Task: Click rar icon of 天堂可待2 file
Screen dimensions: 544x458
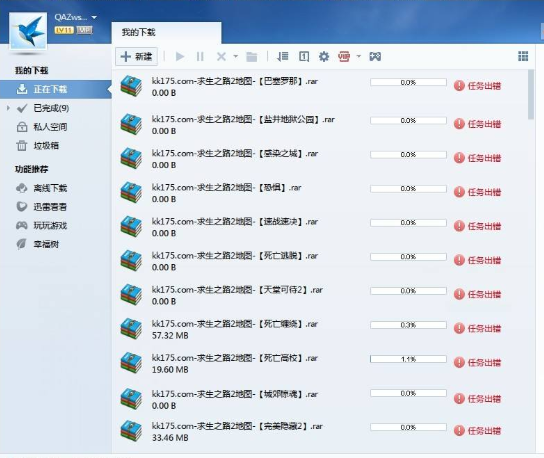Action: 131,294
